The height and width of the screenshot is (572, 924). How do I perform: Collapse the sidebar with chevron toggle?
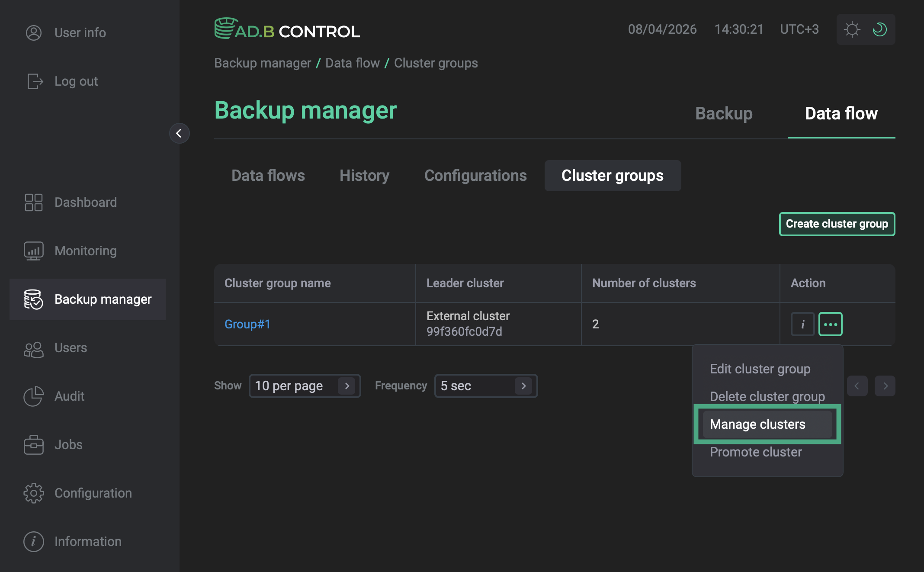pos(179,134)
